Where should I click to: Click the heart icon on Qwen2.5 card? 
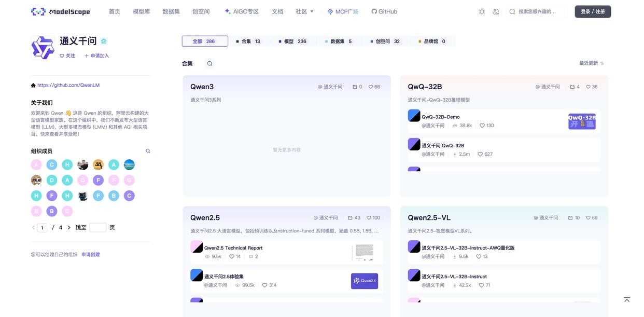click(x=369, y=218)
